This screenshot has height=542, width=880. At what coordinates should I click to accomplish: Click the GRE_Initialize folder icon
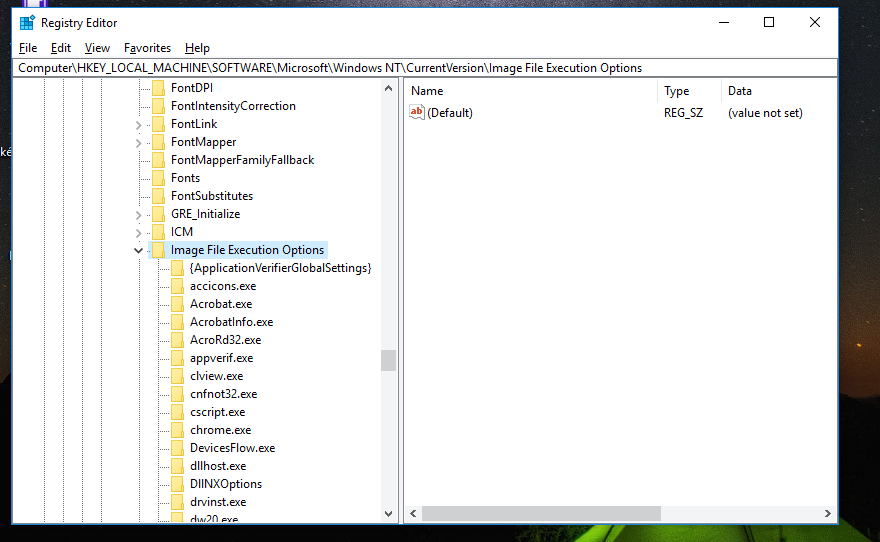(159, 214)
